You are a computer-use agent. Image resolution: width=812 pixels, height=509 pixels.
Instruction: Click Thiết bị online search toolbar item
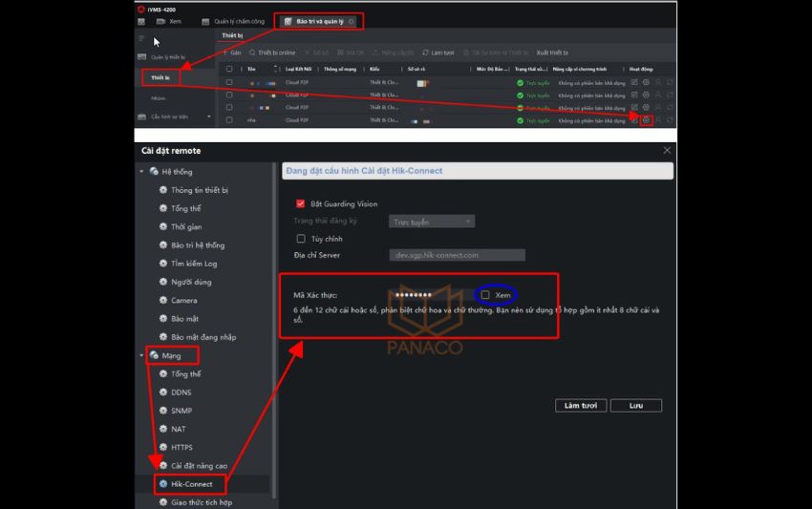tap(272, 53)
